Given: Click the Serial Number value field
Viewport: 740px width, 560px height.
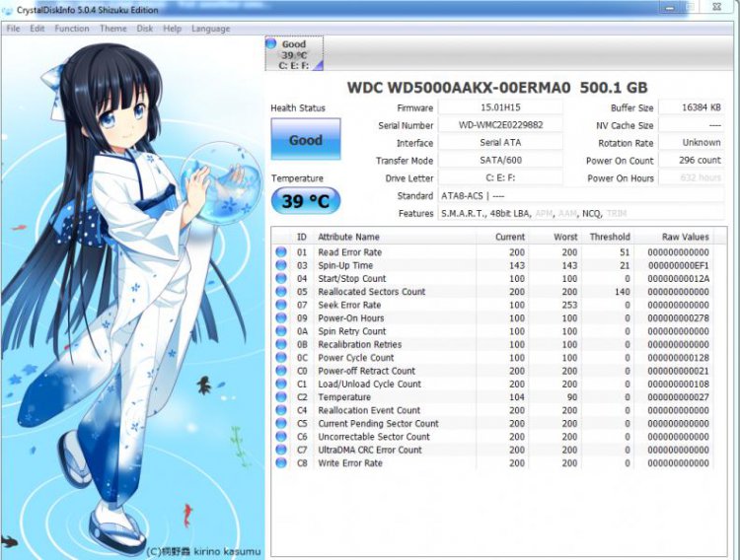Looking at the screenshot, I should 500,125.
